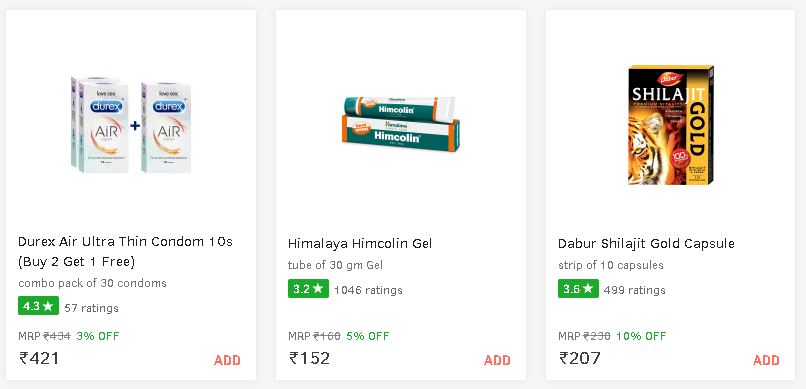Image resolution: width=806 pixels, height=389 pixels.
Task: Click the 3.6 star rating badge
Action: click(578, 289)
